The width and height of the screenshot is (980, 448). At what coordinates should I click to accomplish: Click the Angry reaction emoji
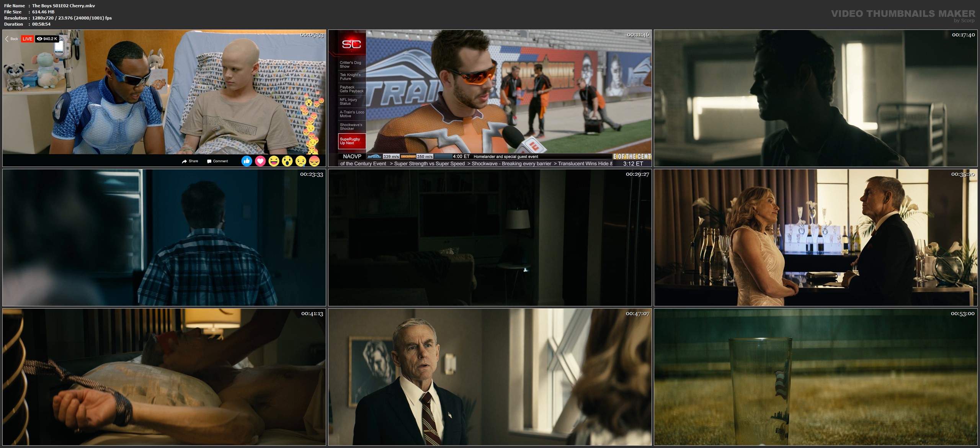pyautogui.click(x=314, y=161)
